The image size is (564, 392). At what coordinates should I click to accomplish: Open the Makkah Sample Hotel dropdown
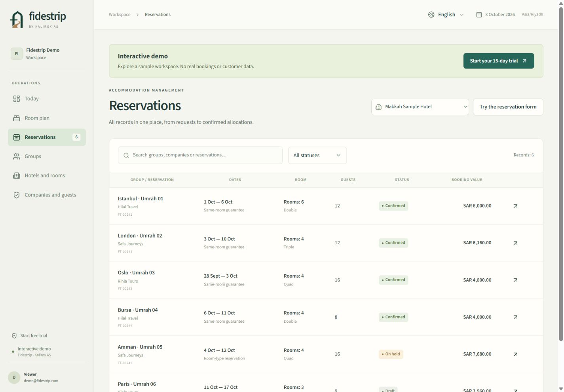click(420, 107)
